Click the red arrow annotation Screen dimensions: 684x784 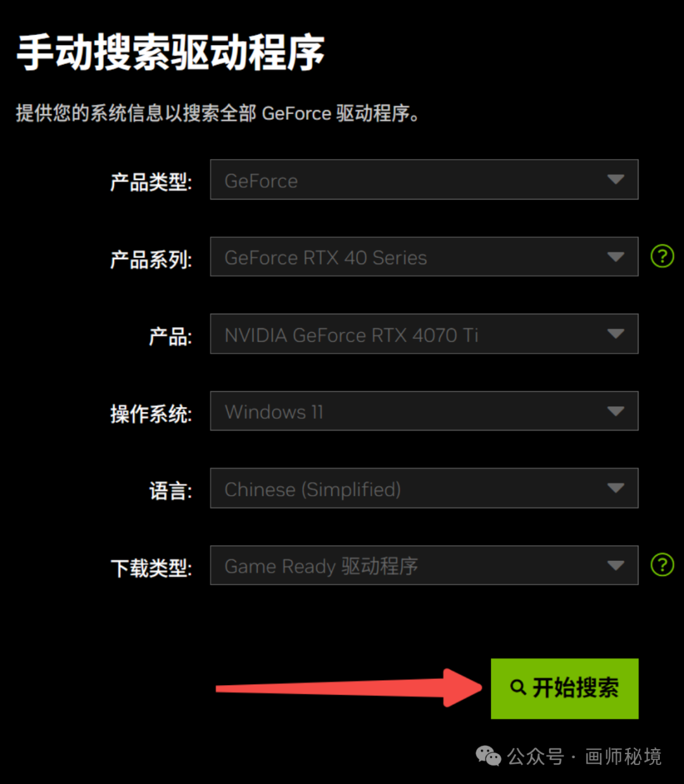(x=349, y=688)
